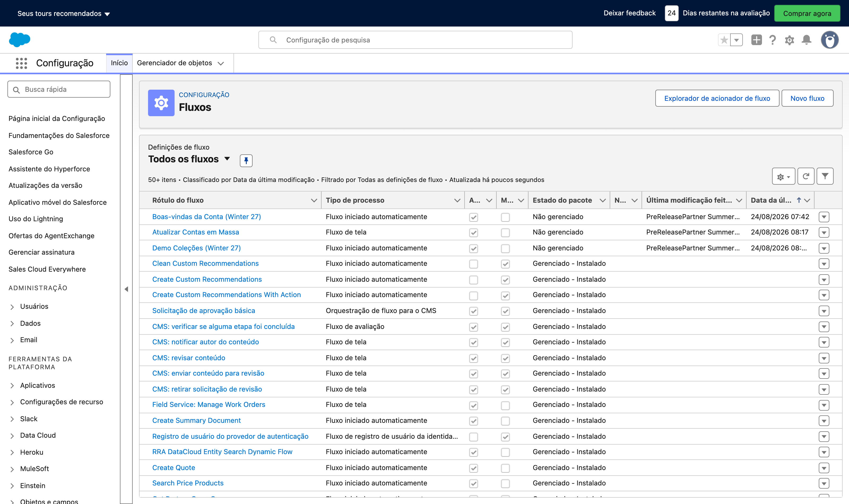The image size is (849, 504).
Task: Open Seus tours recomendados dropdown
Action: coord(64,14)
